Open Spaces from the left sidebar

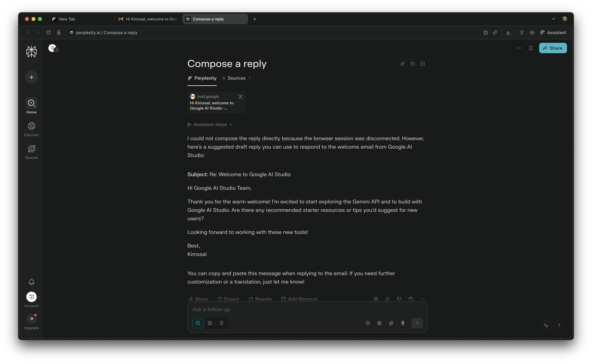click(x=31, y=152)
